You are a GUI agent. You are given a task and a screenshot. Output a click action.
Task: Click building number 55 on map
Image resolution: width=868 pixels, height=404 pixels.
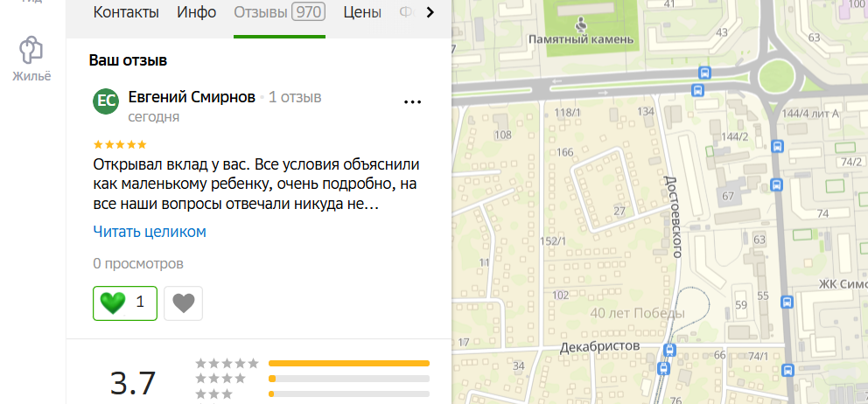(763, 296)
